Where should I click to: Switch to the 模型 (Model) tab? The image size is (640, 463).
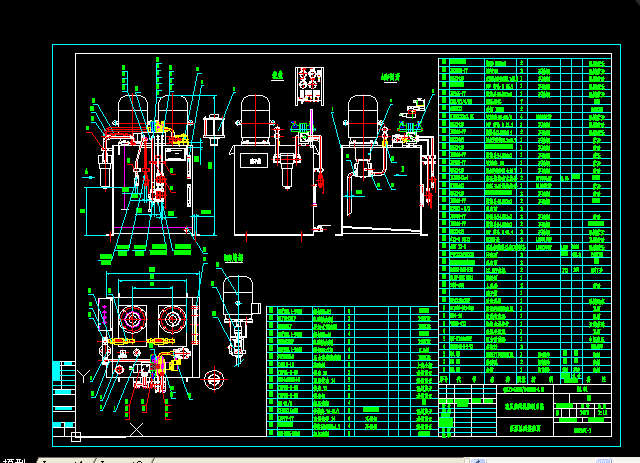coord(13,461)
